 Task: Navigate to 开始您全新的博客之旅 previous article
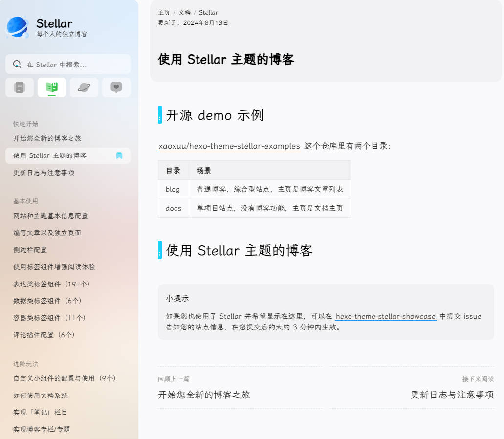coord(204,395)
